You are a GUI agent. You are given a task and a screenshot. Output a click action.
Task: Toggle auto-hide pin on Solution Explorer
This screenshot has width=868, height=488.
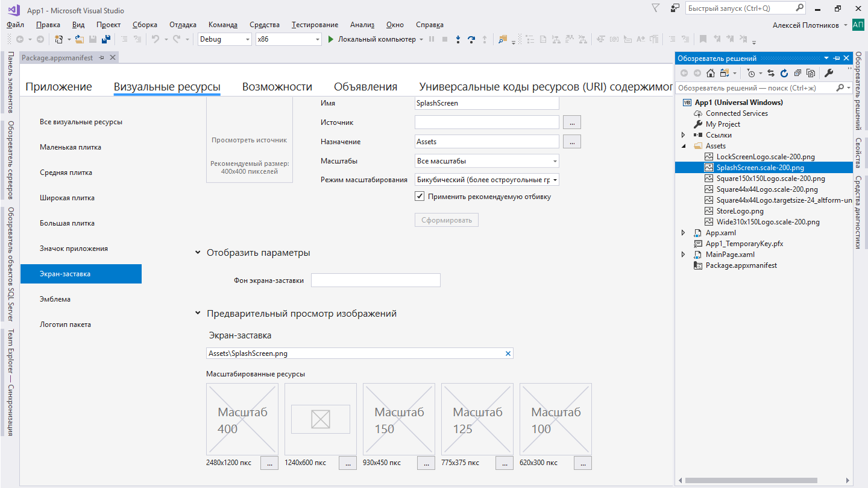(837, 58)
